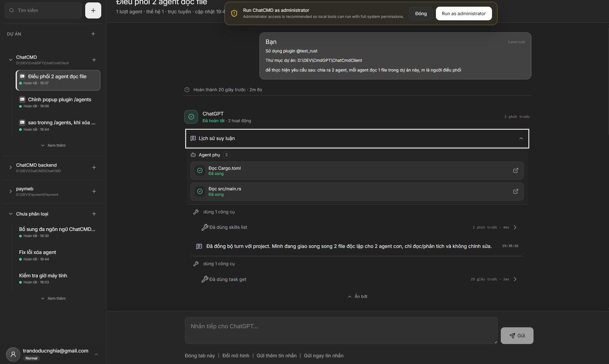This screenshot has width=609, height=364.
Task: Open account menu chevron beside email
Action: [96, 354]
